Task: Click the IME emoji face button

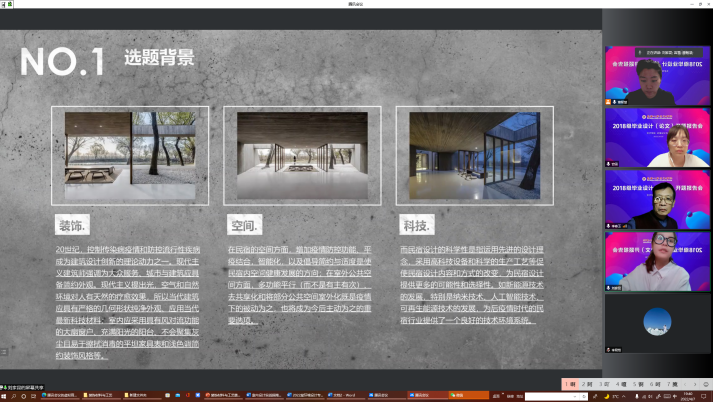Action: (x=706, y=384)
